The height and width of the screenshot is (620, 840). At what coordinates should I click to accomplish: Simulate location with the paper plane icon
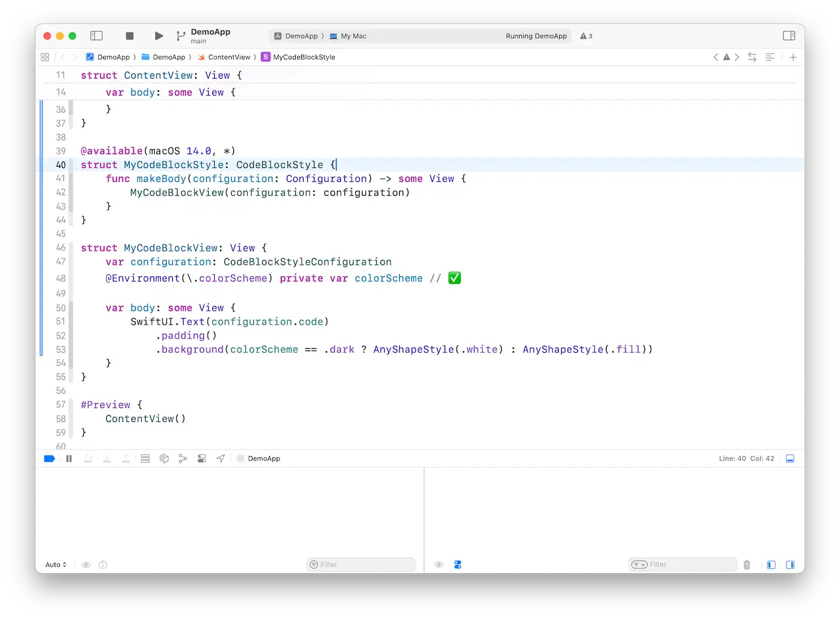pos(220,458)
